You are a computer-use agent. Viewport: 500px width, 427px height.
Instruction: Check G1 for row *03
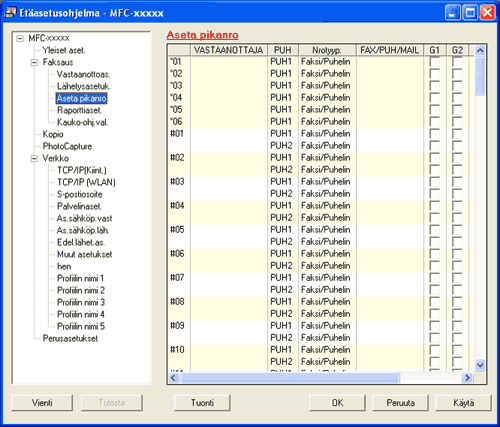pyautogui.click(x=434, y=86)
